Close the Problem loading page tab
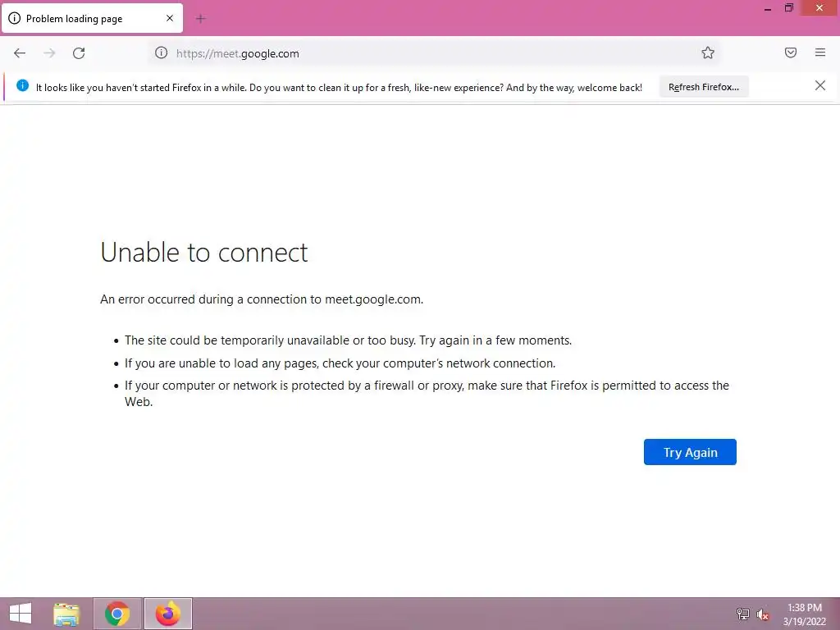The width and height of the screenshot is (840, 630). pyautogui.click(x=169, y=18)
